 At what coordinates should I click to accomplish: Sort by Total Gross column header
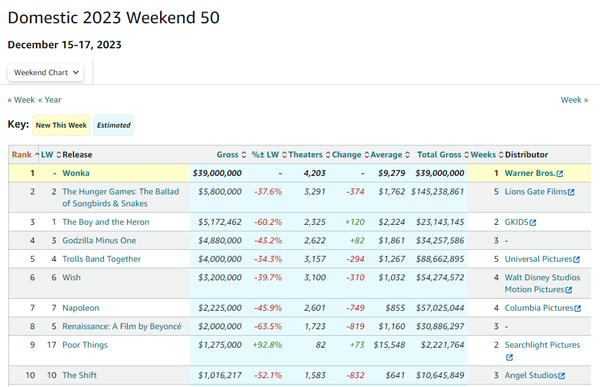pyautogui.click(x=439, y=155)
